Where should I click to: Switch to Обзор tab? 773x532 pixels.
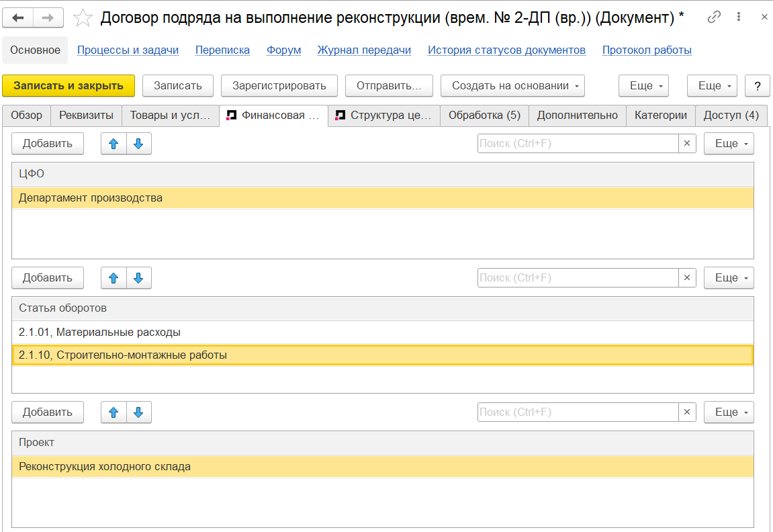click(27, 116)
